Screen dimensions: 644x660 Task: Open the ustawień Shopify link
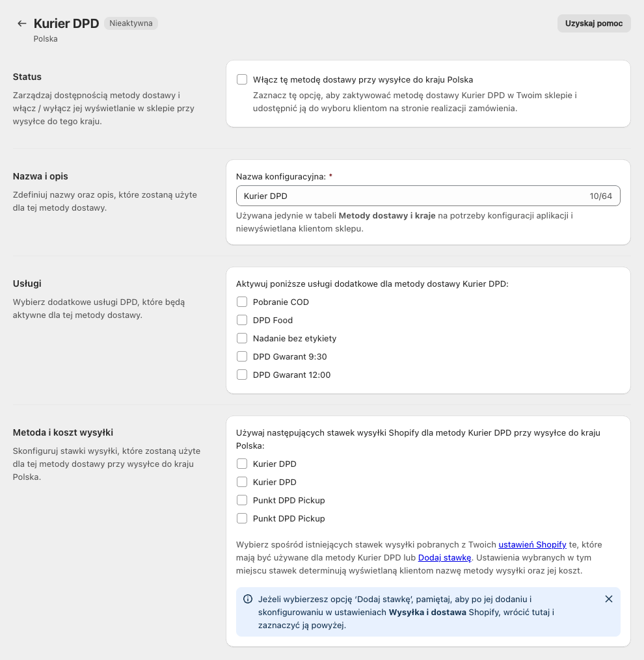pyautogui.click(x=532, y=544)
